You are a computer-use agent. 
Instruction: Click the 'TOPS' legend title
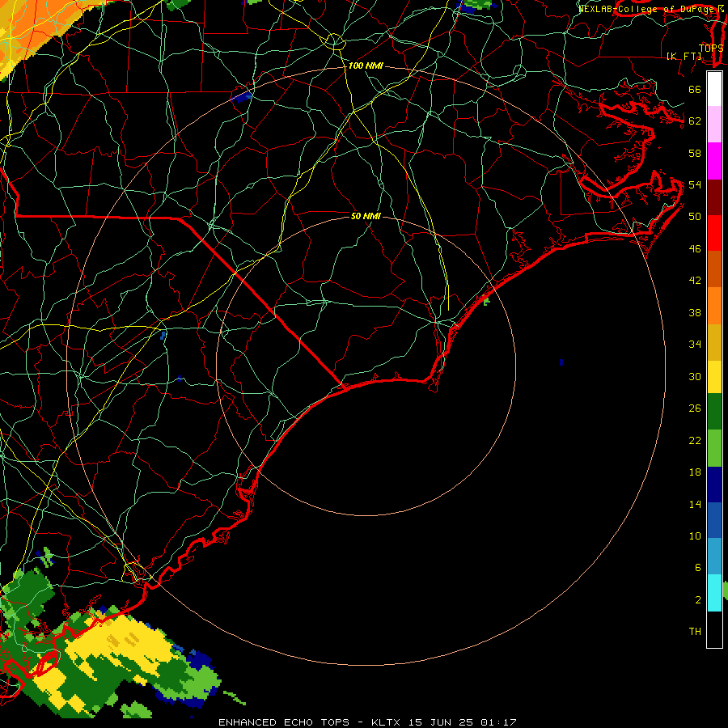click(x=711, y=48)
